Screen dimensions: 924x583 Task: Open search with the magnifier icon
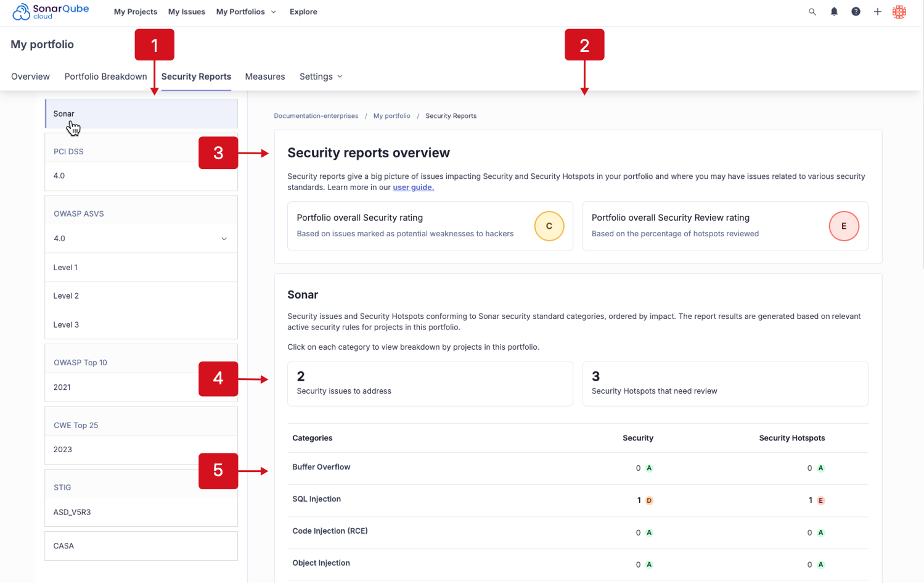coord(812,11)
